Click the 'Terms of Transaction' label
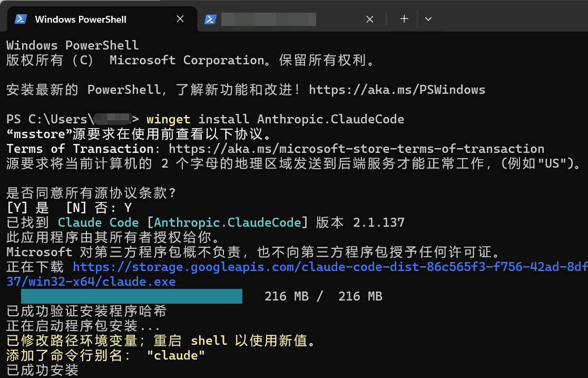Image resolution: width=588 pixels, height=378 pixels. click(x=80, y=149)
